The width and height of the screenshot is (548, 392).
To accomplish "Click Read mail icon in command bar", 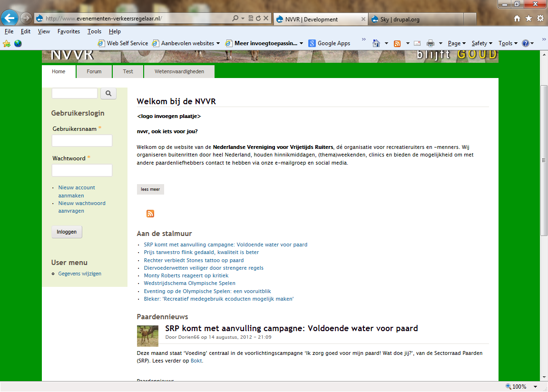I will 417,43.
